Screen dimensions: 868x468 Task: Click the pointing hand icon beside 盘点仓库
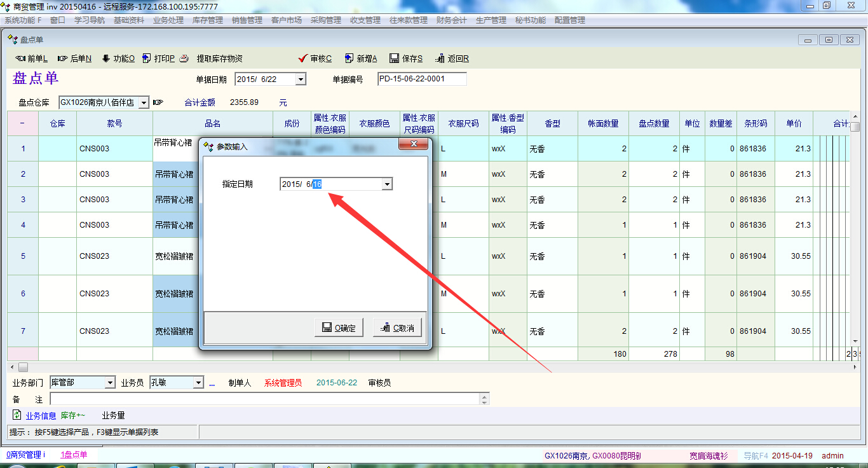(x=158, y=102)
